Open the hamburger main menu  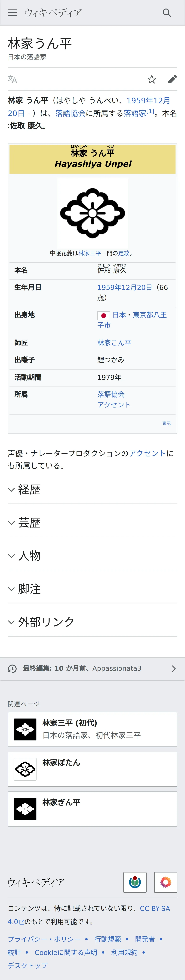tap(12, 13)
